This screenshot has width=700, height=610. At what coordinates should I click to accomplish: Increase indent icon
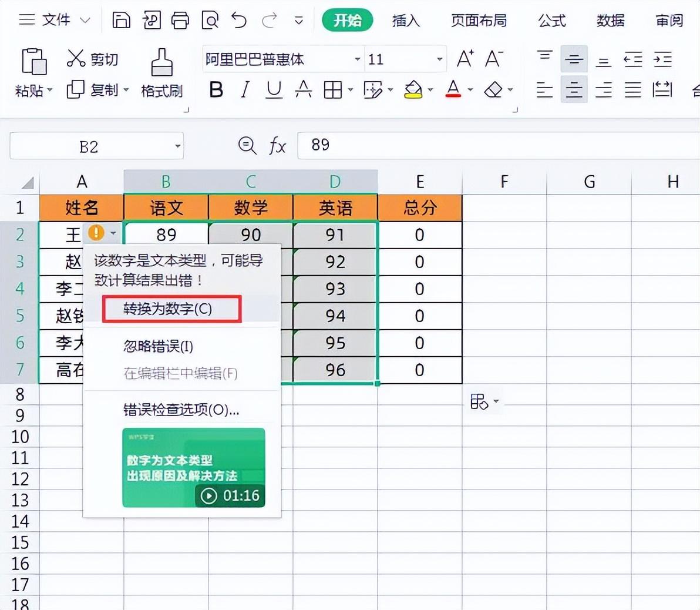click(x=662, y=59)
